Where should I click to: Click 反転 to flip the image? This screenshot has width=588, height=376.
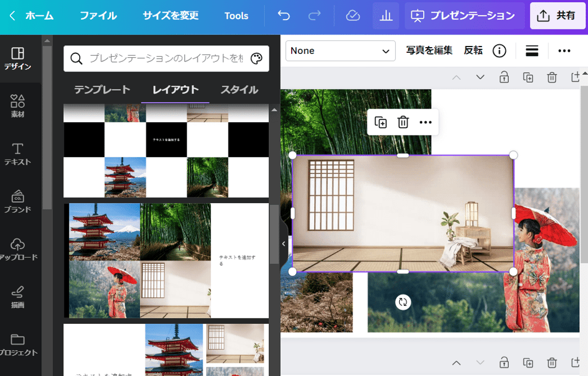click(473, 51)
